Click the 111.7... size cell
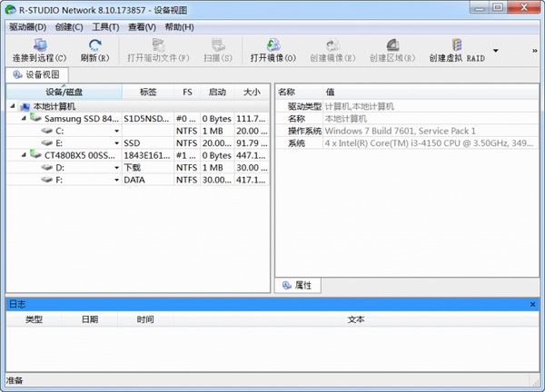 click(x=252, y=119)
